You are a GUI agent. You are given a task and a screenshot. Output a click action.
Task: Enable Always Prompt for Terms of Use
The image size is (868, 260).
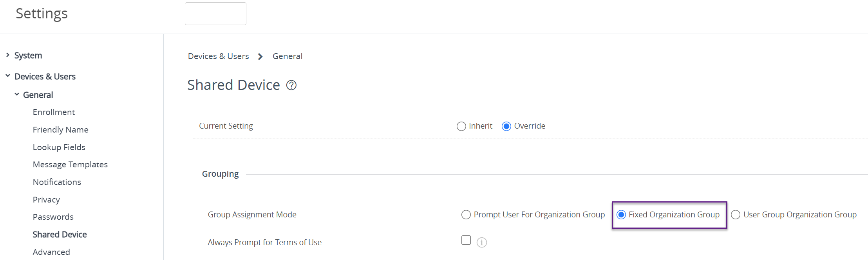pos(466,240)
